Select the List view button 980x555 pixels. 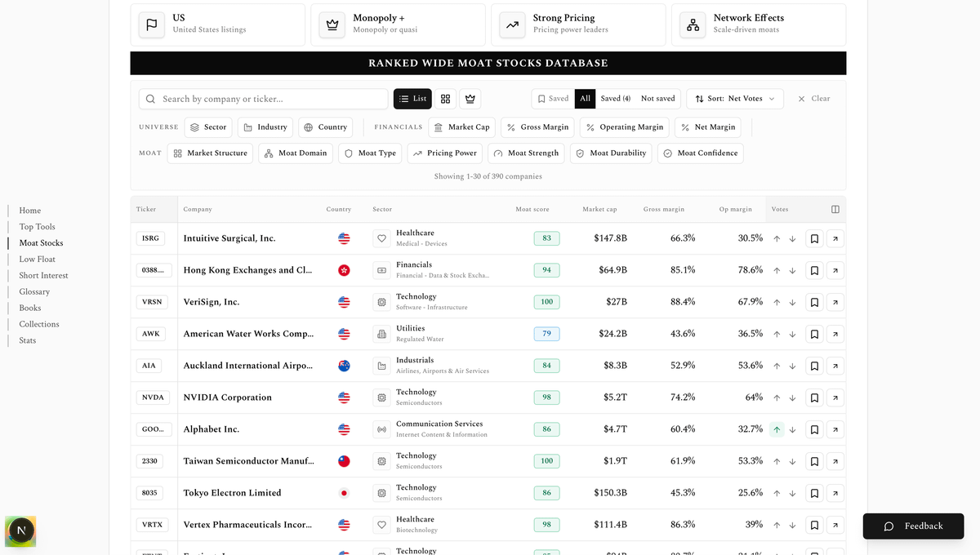(x=412, y=99)
